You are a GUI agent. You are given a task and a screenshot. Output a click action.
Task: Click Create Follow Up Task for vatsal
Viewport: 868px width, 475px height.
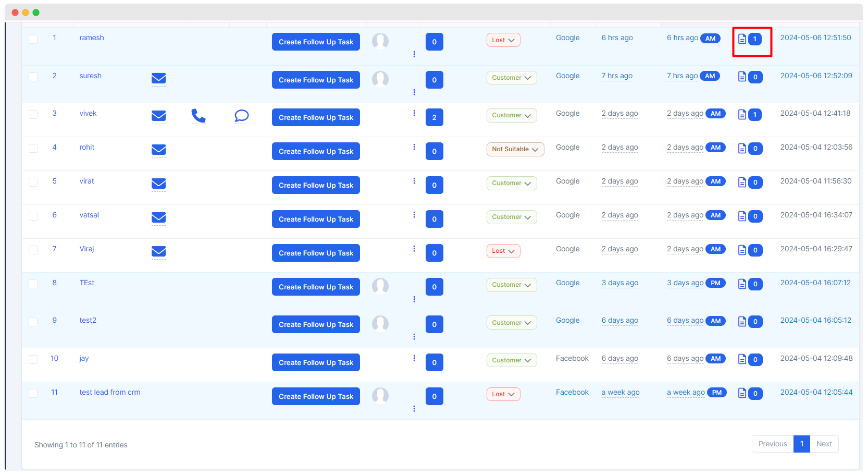point(316,219)
